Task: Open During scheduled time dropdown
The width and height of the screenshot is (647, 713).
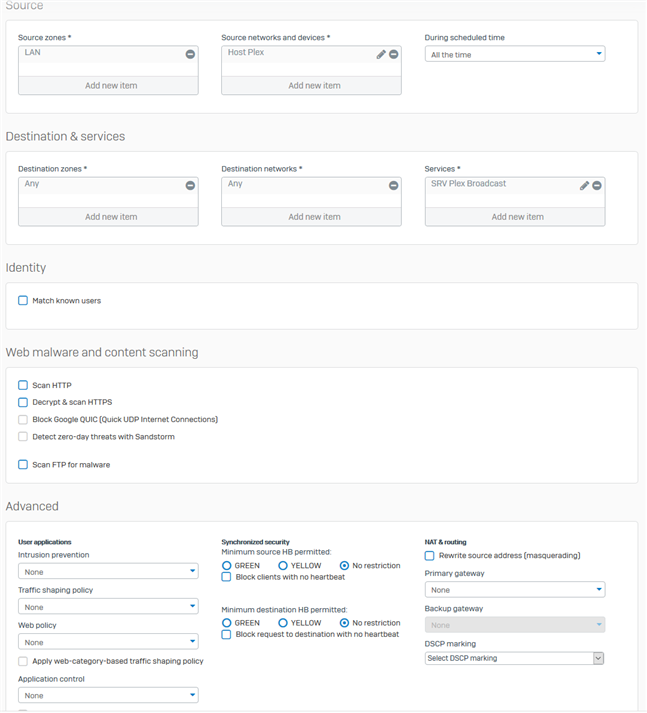Action: (514, 55)
